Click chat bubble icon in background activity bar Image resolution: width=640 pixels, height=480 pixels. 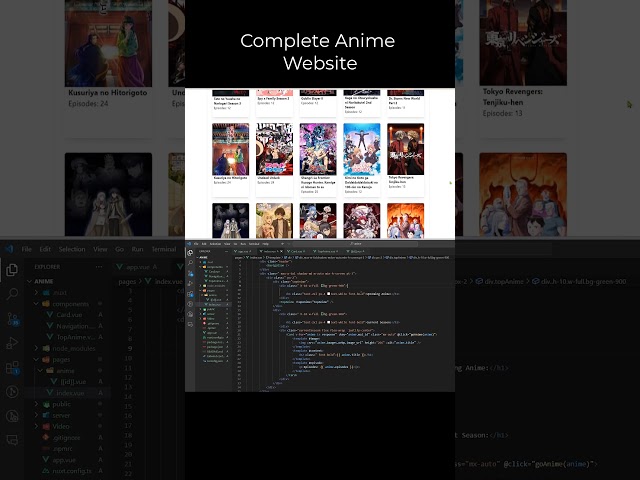tap(12, 440)
